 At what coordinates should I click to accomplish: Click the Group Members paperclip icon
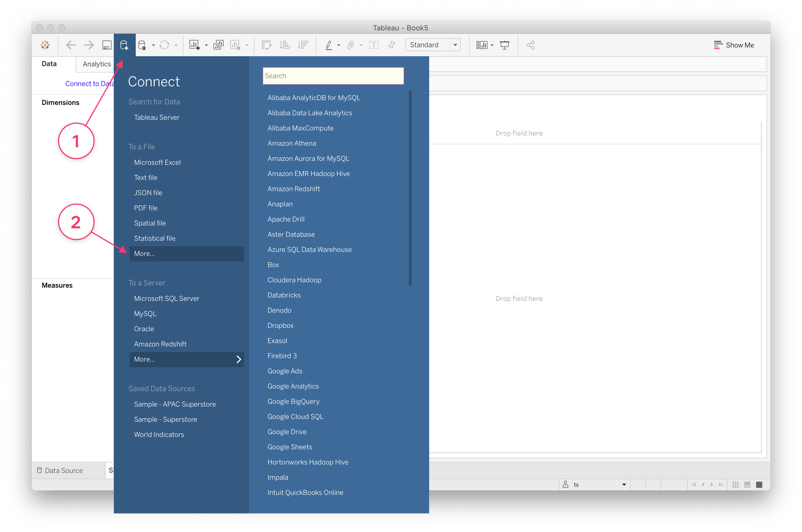pyautogui.click(x=351, y=45)
